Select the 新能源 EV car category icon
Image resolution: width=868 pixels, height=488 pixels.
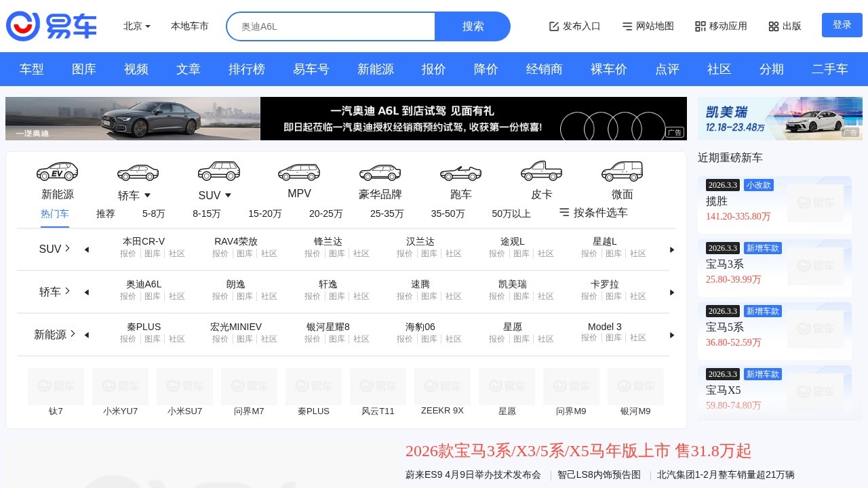click(57, 171)
